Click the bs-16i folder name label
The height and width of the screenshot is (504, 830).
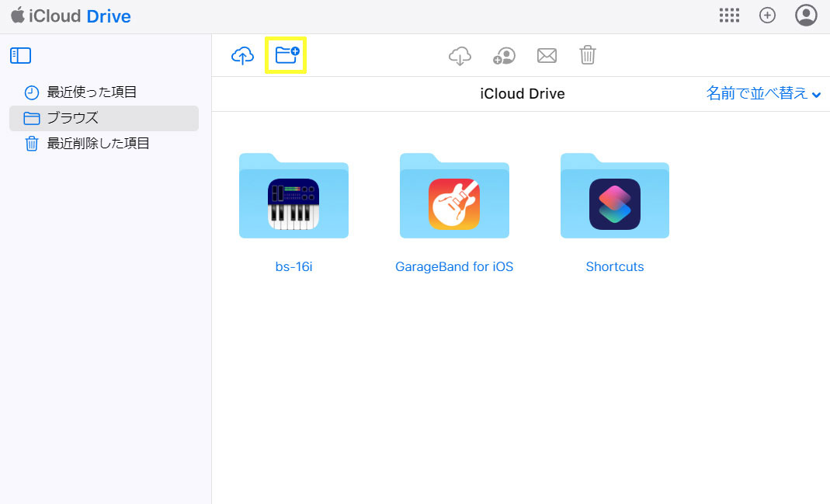click(x=293, y=267)
